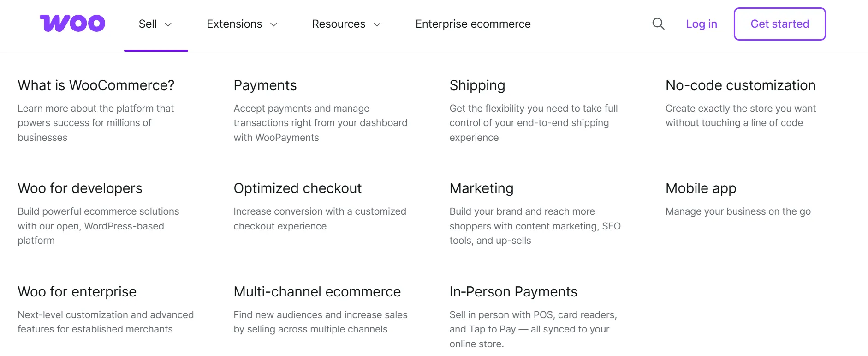Open Multi-channel ecommerce link
This screenshot has width=868, height=356.
(317, 292)
